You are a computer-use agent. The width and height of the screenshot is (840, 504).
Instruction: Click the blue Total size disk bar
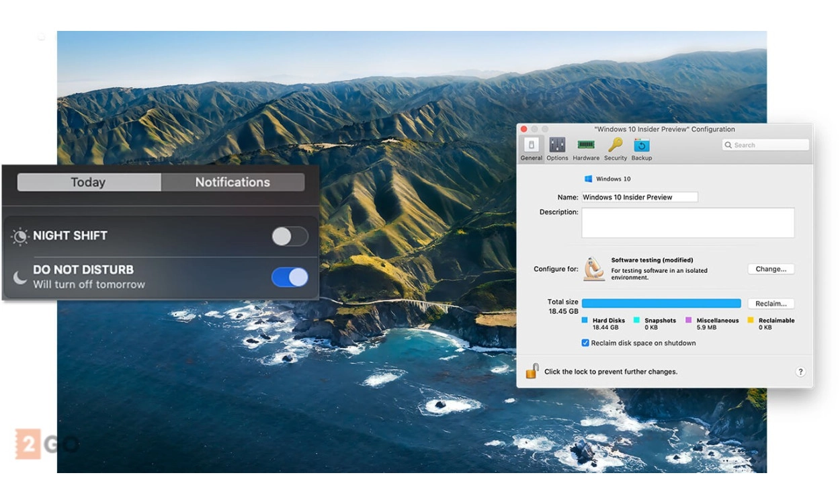pos(661,304)
